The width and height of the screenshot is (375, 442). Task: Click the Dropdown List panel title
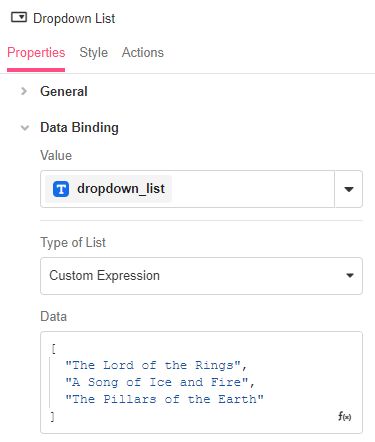pyautogui.click(x=74, y=18)
